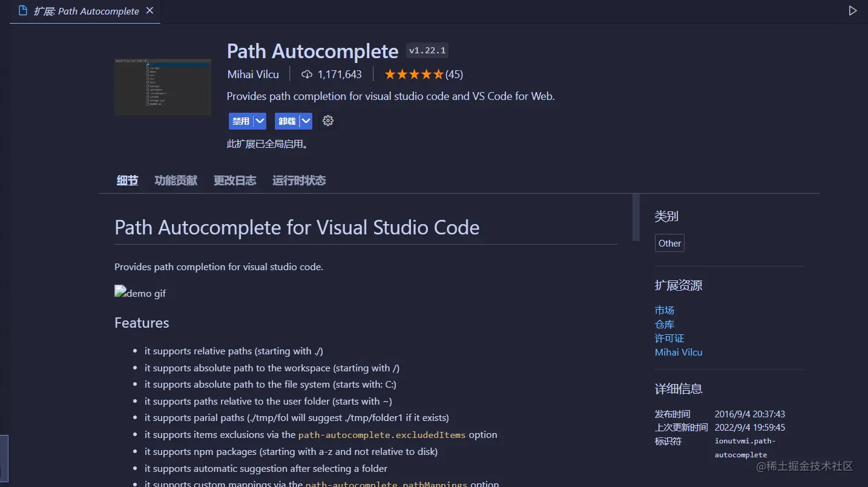Click the 卸载 (uninstall) button
This screenshot has height=487, width=868.
pos(287,121)
